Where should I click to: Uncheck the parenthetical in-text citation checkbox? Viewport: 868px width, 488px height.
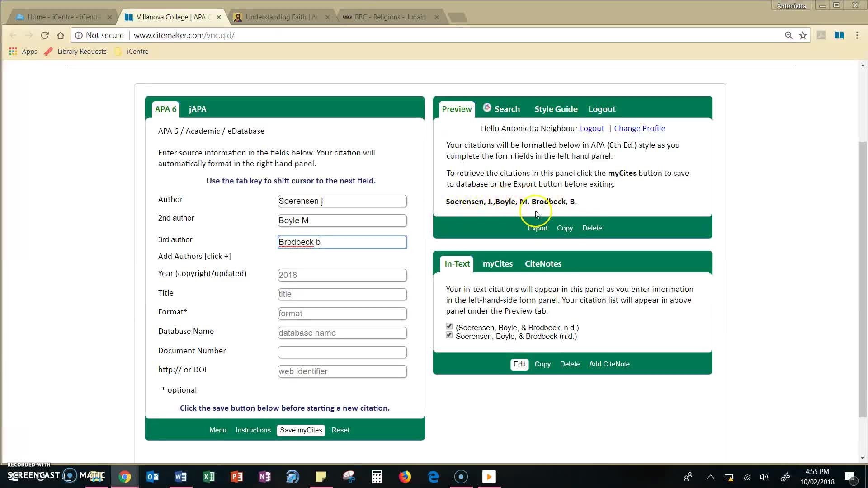point(449,326)
